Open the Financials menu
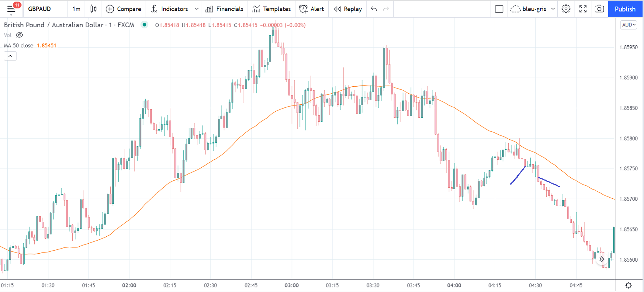The height and width of the screenshot is (292, 644). point(224,9)
